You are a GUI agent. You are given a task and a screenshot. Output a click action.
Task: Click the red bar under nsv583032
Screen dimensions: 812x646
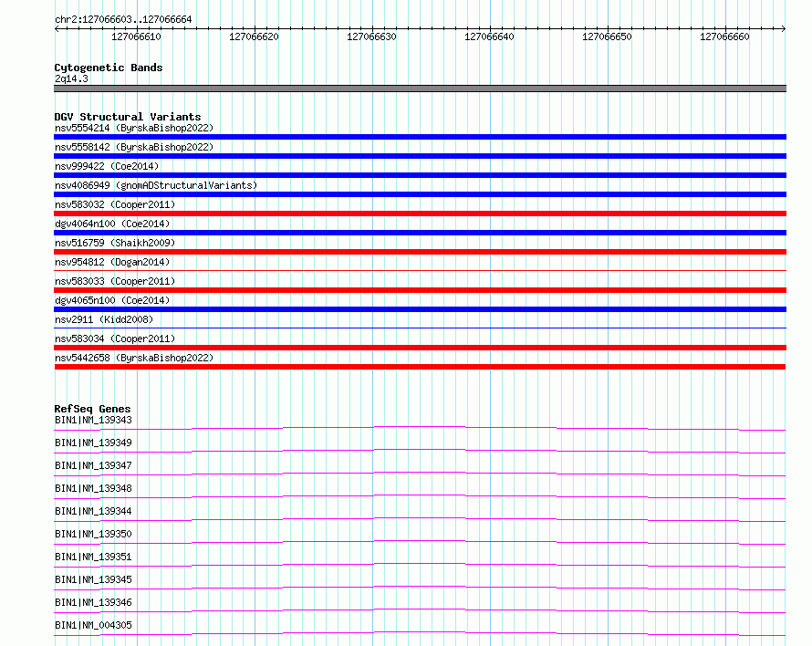tap(420, 214)
